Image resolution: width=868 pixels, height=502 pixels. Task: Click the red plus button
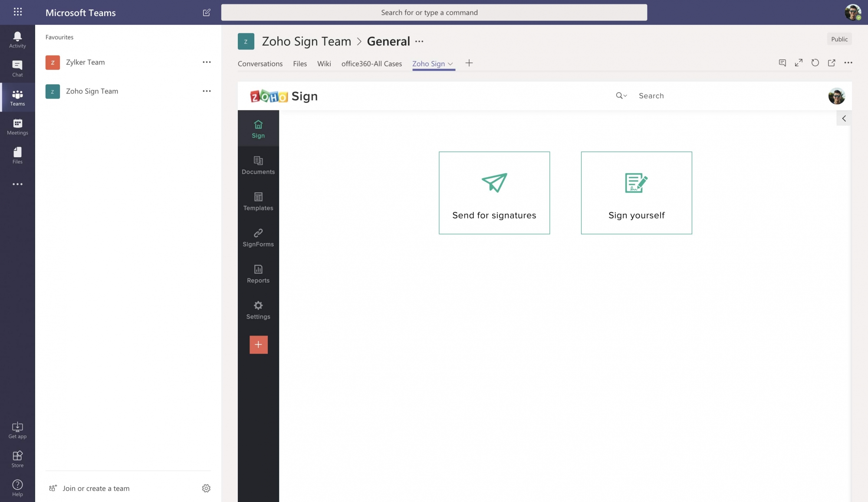point(258,344)
